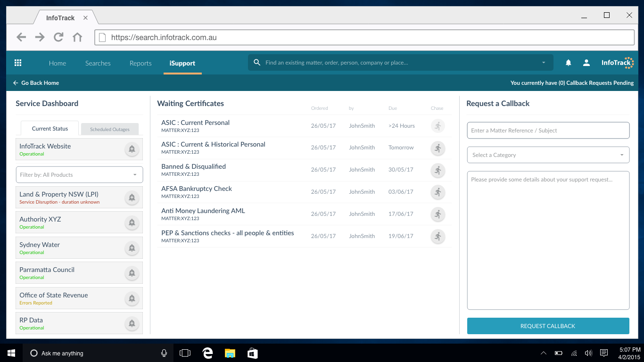Open Task View on the taskbar
The image size is (644, 362).
coord(185,353)
